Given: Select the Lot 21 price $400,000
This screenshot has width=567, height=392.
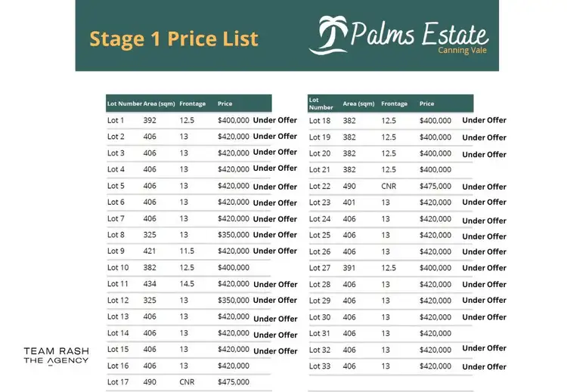Looking at the screenshot, I should click(435, 170).
